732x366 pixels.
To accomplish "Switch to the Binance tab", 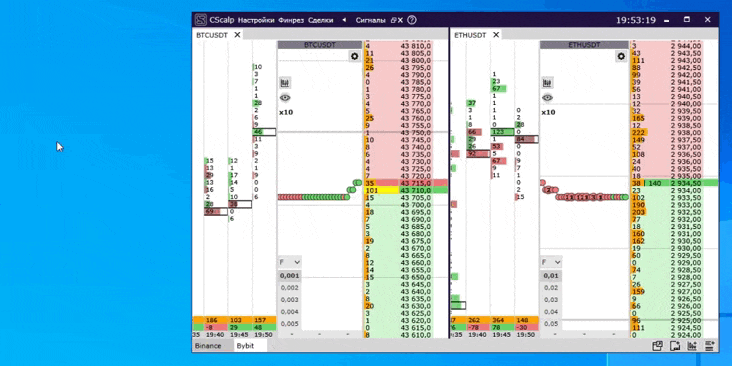I will 208,346.
